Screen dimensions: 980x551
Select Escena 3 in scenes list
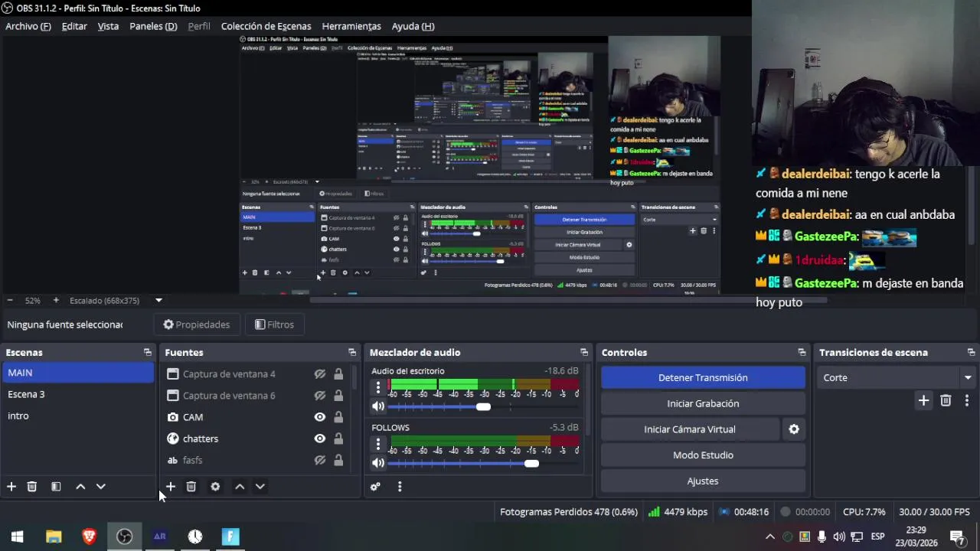tap(79, 394)
